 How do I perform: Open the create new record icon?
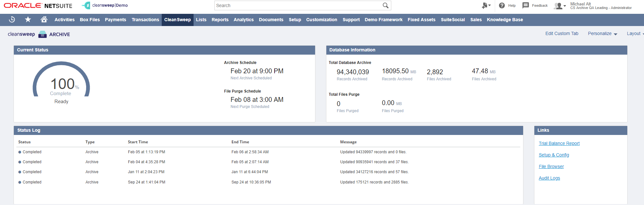pyautogui.click(x=485, y=5)
